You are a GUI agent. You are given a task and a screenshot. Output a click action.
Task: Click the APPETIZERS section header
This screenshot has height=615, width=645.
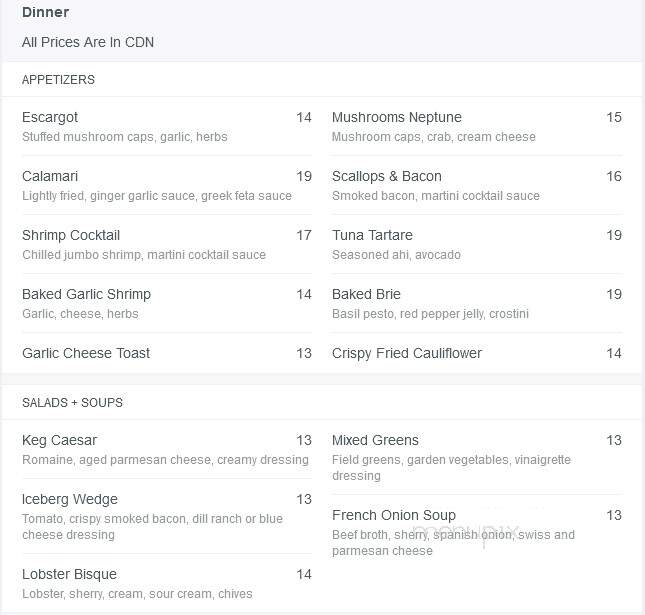58,80
